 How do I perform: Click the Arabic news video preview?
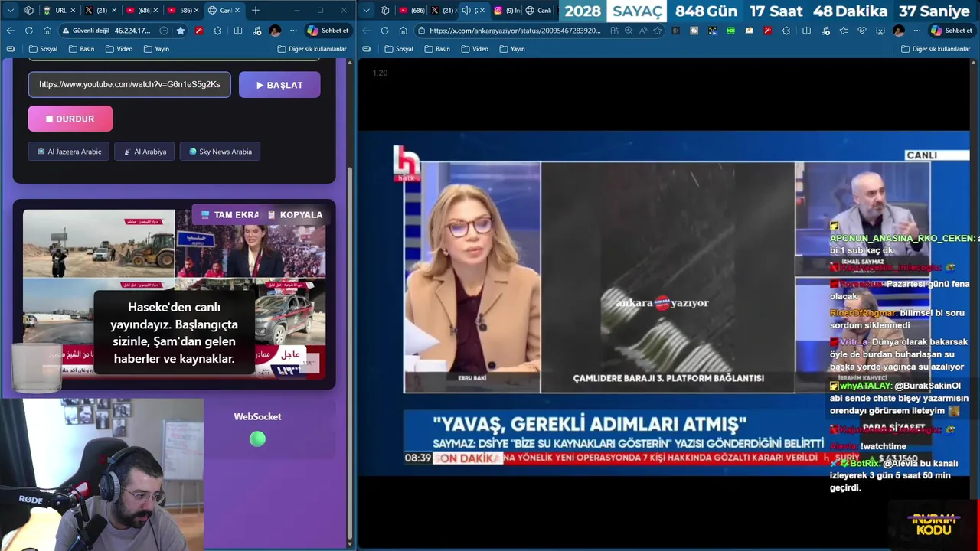(x=175, y=294)
